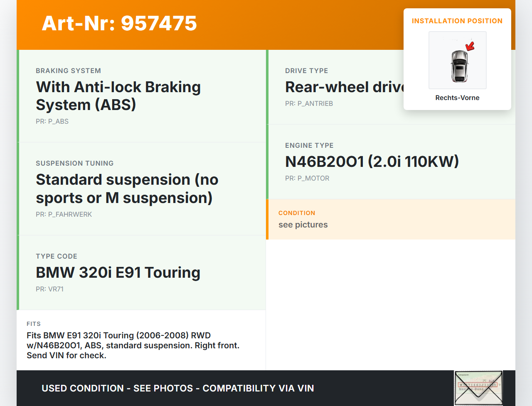Select the Installation Position heading
This screenshot has width=532, height=406.
457,21
